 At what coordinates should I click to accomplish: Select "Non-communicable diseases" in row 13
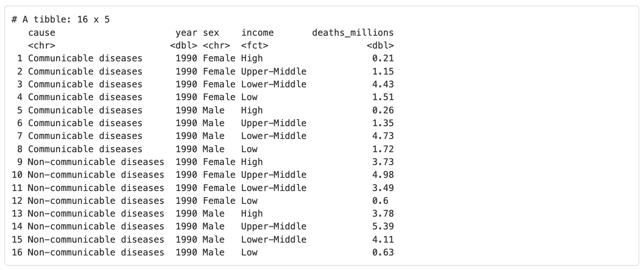click(95, 214)
